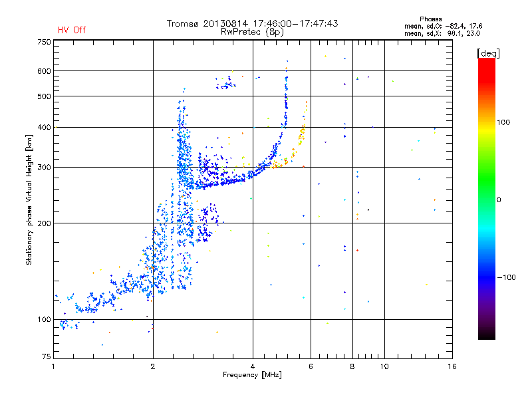Click the x-axis "8" tick label

click(352, 366)
